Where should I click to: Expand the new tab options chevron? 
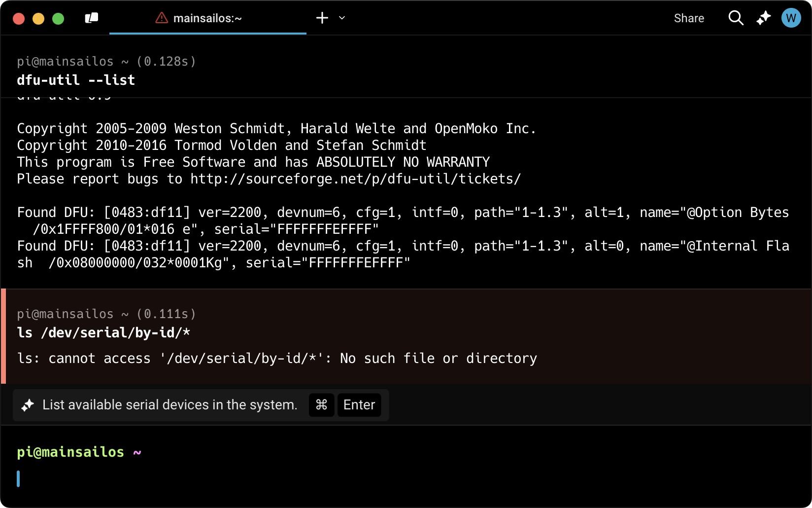click(x=342, y=18)
